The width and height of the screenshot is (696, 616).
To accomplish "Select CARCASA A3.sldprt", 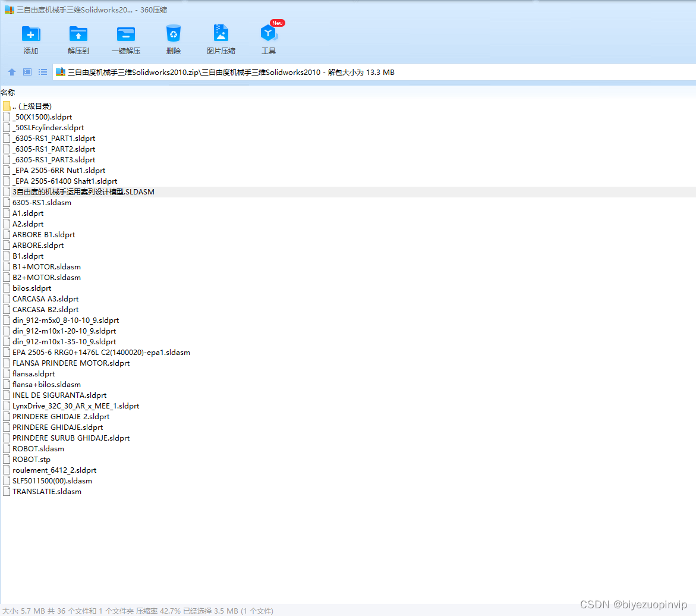I will pyautogui.click(x=45, y=299).
